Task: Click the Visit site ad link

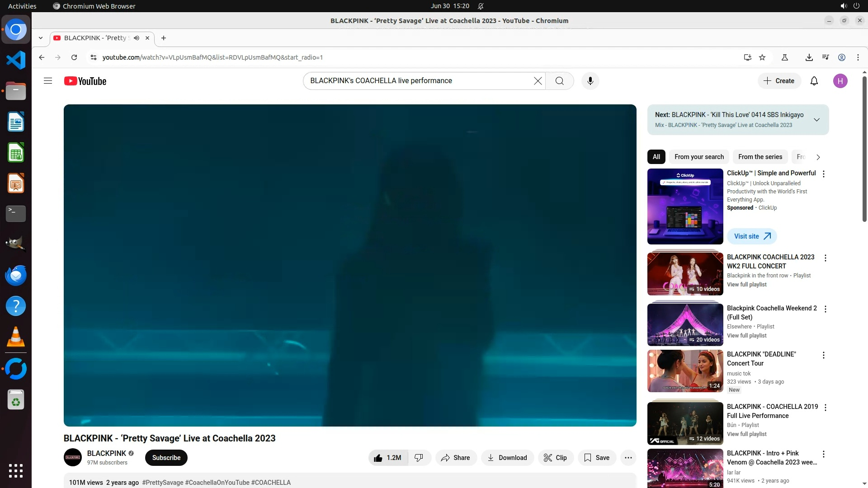Action: pos(752,236)
